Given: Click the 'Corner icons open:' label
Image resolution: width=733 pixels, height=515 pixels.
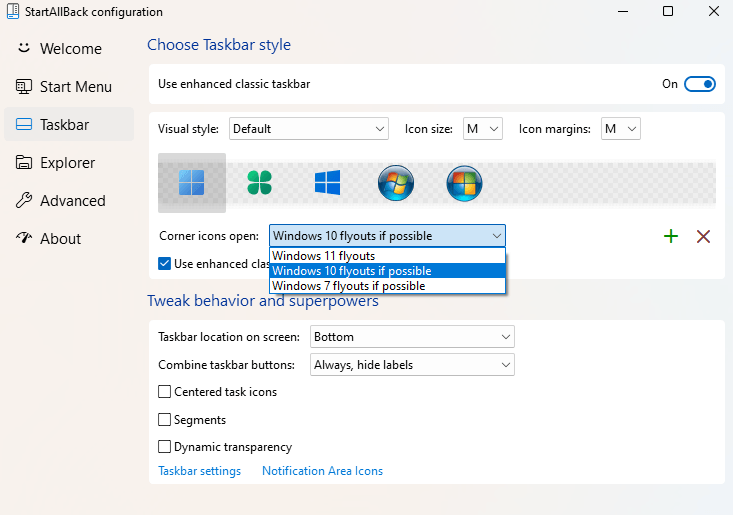Looking at the screenshot, I should pos(209,236).
